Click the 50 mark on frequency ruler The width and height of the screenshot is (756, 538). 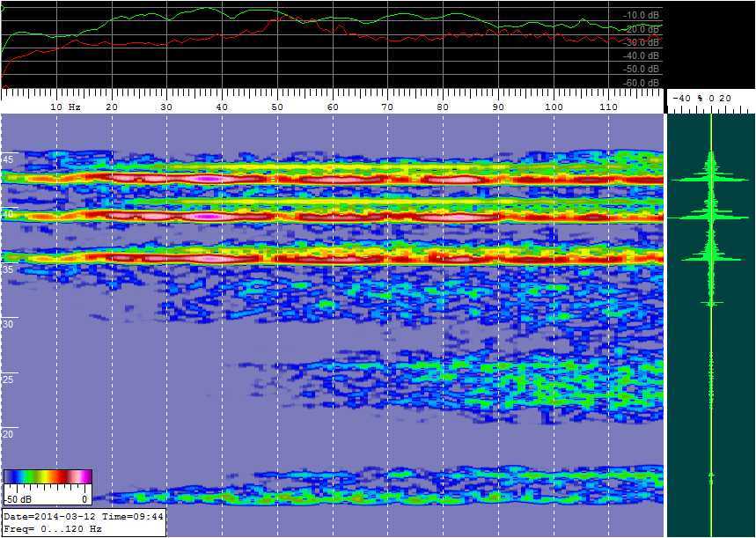pyautogui.click(x=277, y=107)
